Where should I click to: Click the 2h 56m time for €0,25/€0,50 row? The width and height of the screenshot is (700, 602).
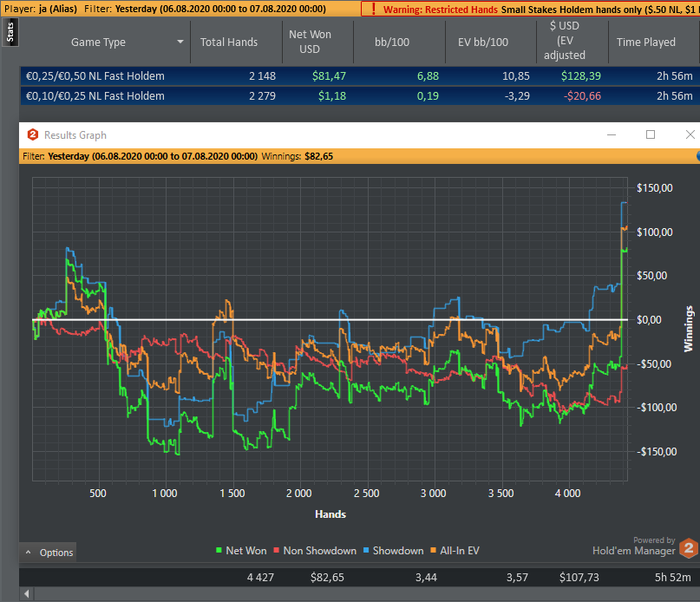click(675, 76)
